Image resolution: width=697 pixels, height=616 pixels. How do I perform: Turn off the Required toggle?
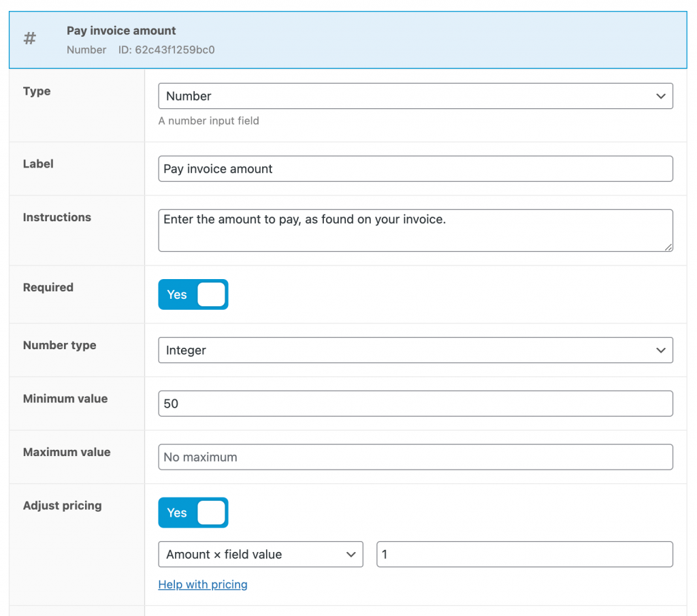(193, 294)
